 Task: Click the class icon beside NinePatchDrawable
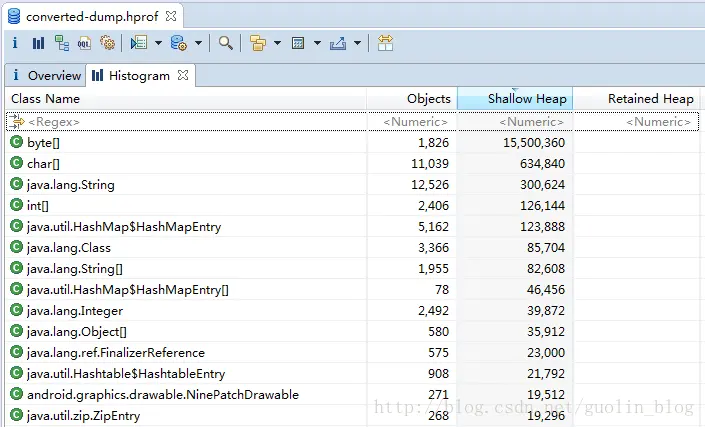[17, 394]
